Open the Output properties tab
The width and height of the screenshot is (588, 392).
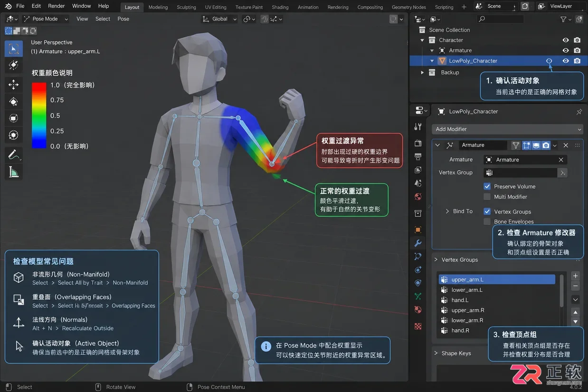pyautogui.click(x=418, y=156)
